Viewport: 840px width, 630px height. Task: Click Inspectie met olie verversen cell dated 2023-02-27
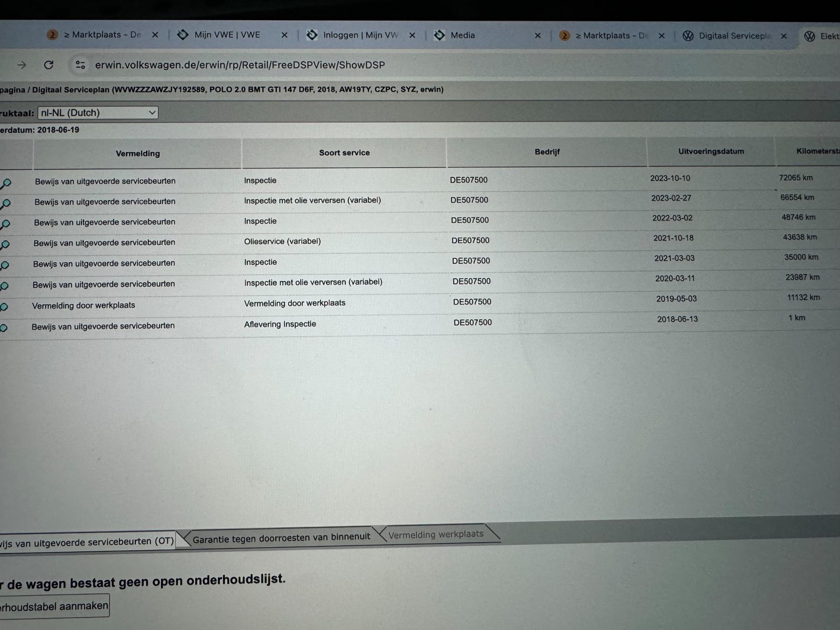pos(312,200)
